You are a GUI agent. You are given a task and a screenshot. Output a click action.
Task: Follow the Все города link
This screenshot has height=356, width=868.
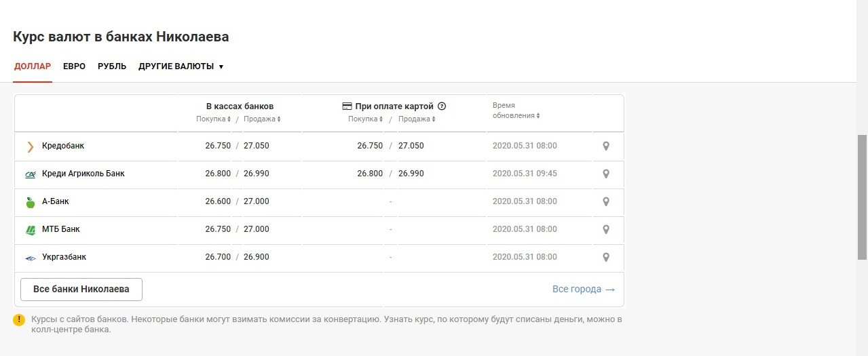pos(584,290)
